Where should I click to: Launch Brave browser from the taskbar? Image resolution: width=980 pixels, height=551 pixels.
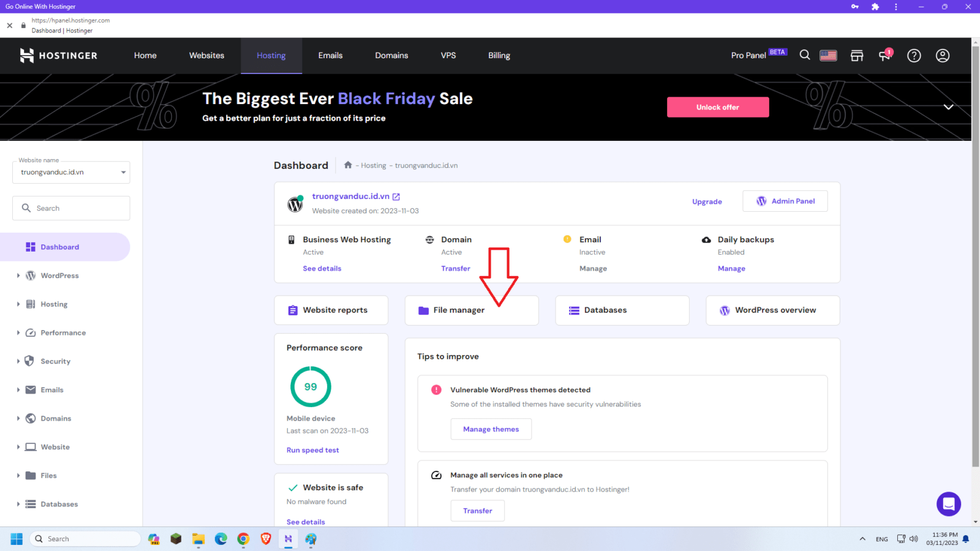click(265, 539)
